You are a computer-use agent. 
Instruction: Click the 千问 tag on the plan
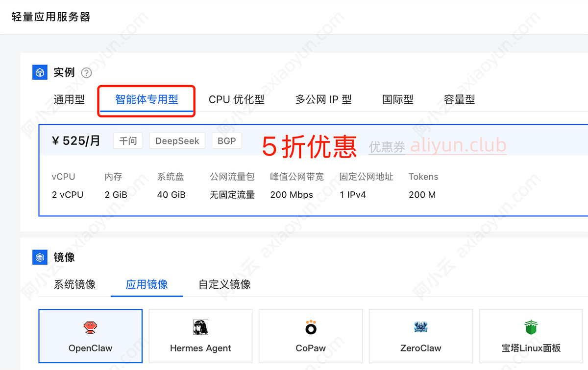point(128,141)
